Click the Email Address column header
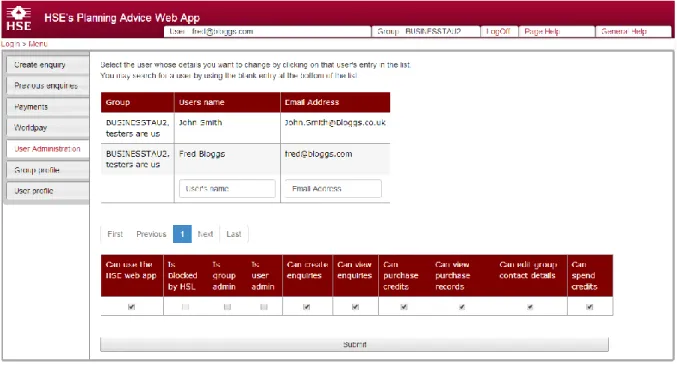 coord(335,102)
